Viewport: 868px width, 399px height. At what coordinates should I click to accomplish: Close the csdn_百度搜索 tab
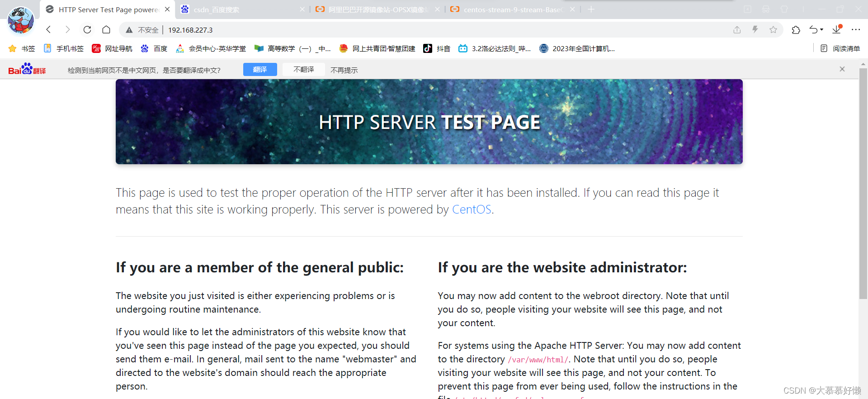click(x=302, y=9)
